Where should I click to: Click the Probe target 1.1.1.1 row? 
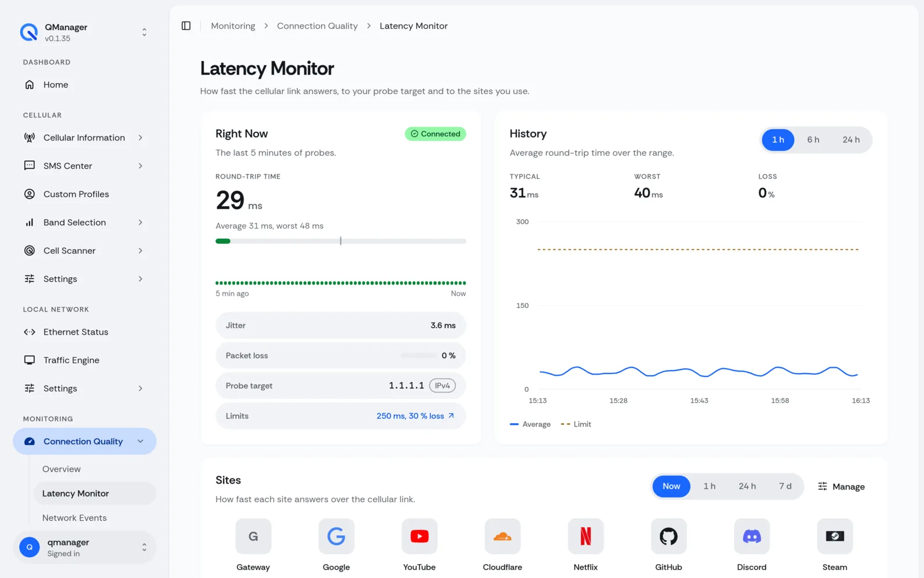341,386
